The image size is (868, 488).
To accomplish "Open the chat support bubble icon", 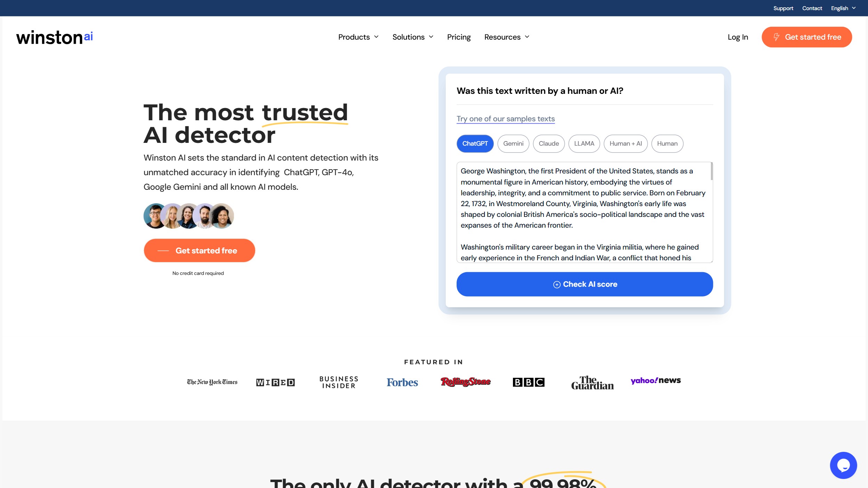I will (x=843, y=465).
